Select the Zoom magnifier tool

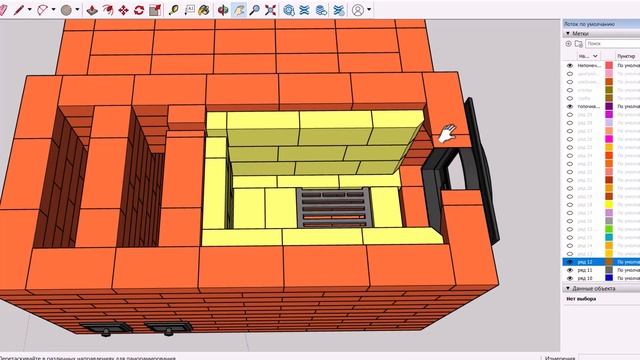tap(254, 10)
